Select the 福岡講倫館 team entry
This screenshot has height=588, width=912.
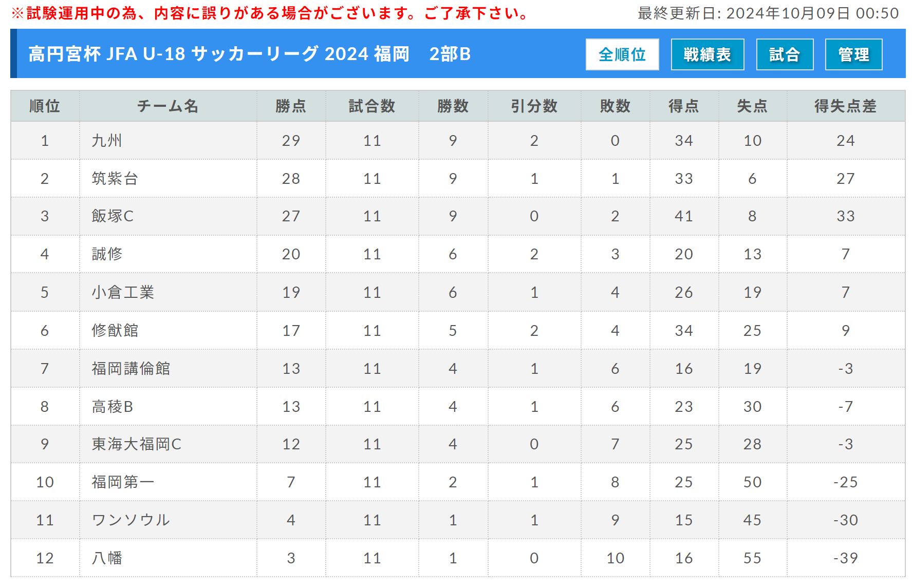click(131, 368)
